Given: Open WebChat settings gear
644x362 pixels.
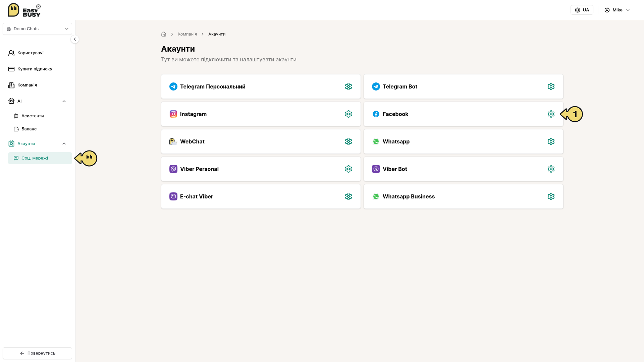Looking at the screenshot, I should [x=348, y=141].
